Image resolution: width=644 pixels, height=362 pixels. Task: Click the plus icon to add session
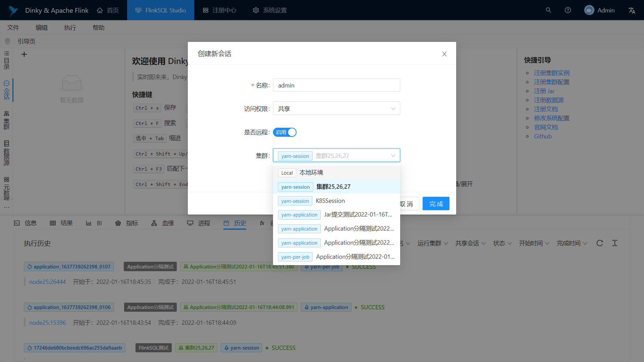point(24,54)
